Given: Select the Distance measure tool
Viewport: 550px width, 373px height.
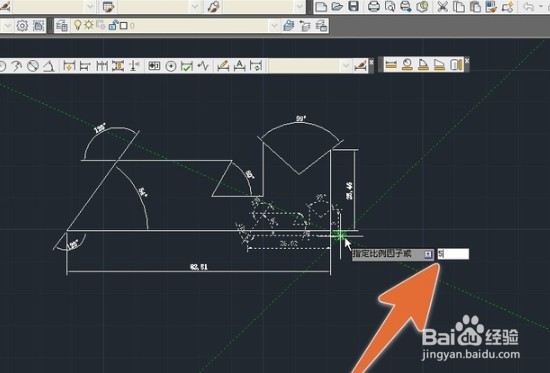Looking at the screenshot, I should (x=391, y=65).
